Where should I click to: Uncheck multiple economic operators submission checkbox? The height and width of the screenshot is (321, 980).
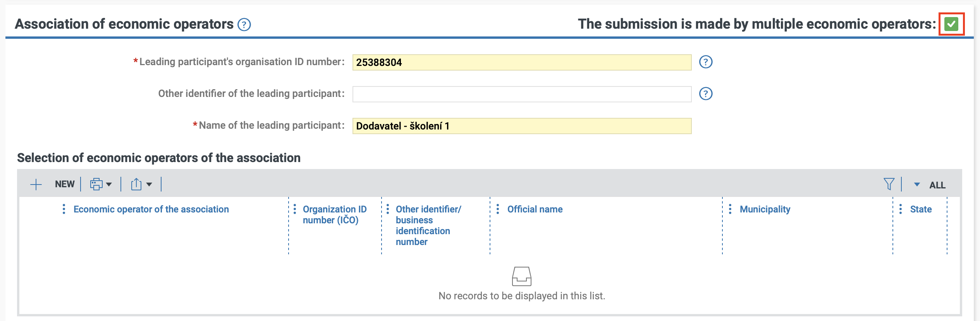951,24
